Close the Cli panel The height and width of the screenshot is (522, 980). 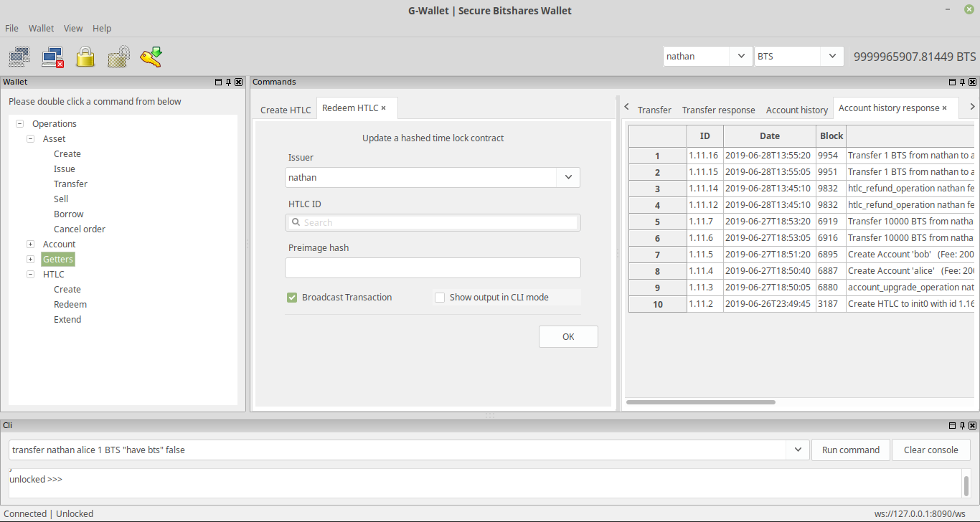pos(972,425)
